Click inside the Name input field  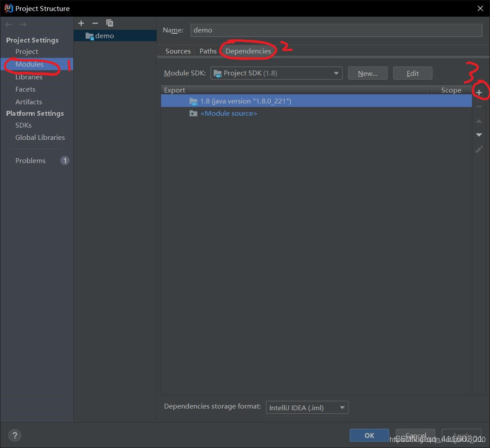pos(336,30)
